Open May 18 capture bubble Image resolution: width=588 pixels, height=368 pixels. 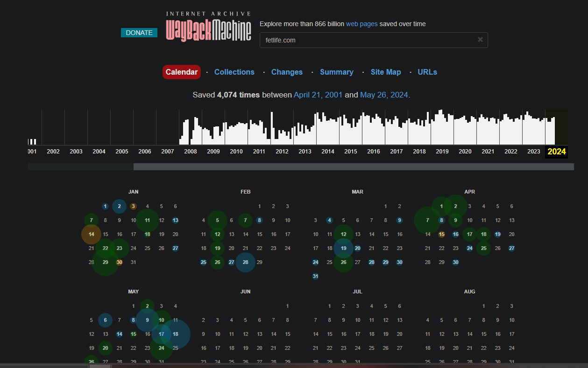coord(176,334)
